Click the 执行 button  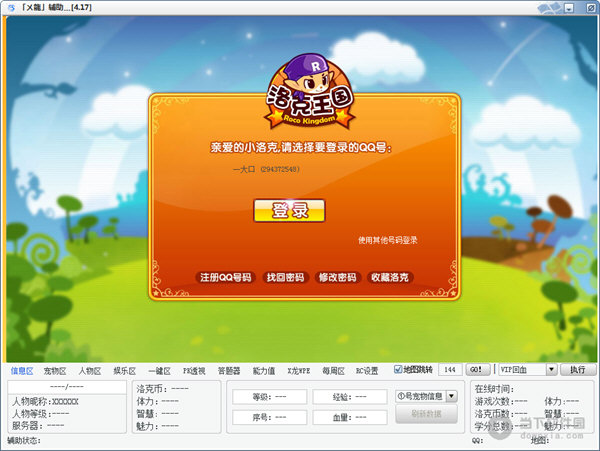click(x=578, y=370)
